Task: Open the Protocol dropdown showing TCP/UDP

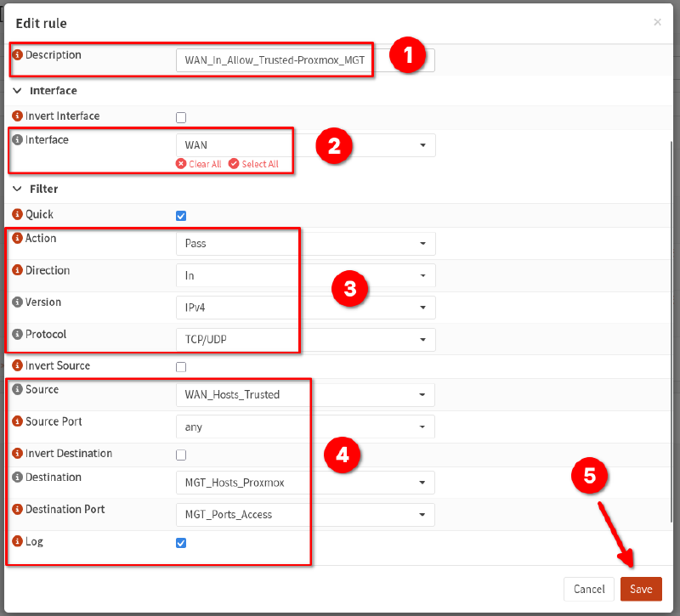Action: (306, 340)
